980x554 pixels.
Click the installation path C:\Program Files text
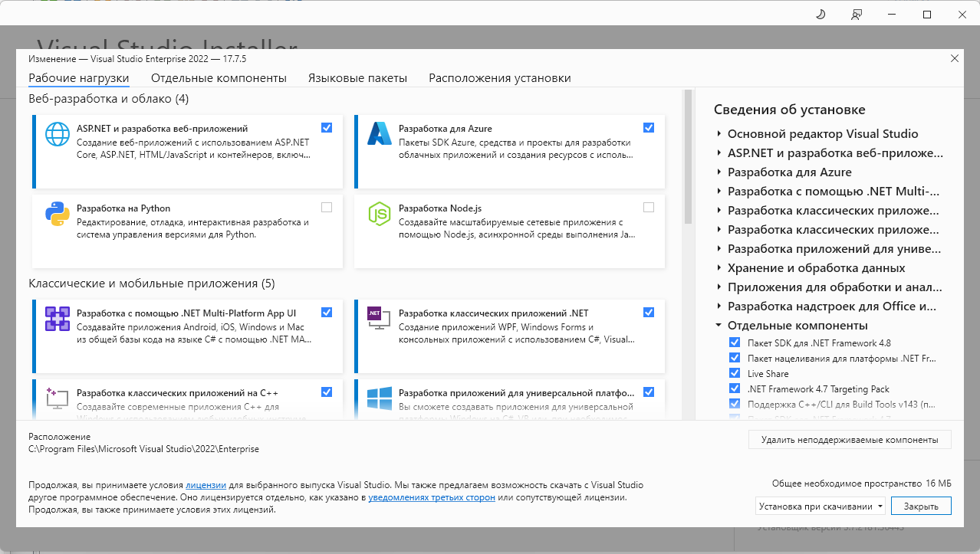click(143, 449)
